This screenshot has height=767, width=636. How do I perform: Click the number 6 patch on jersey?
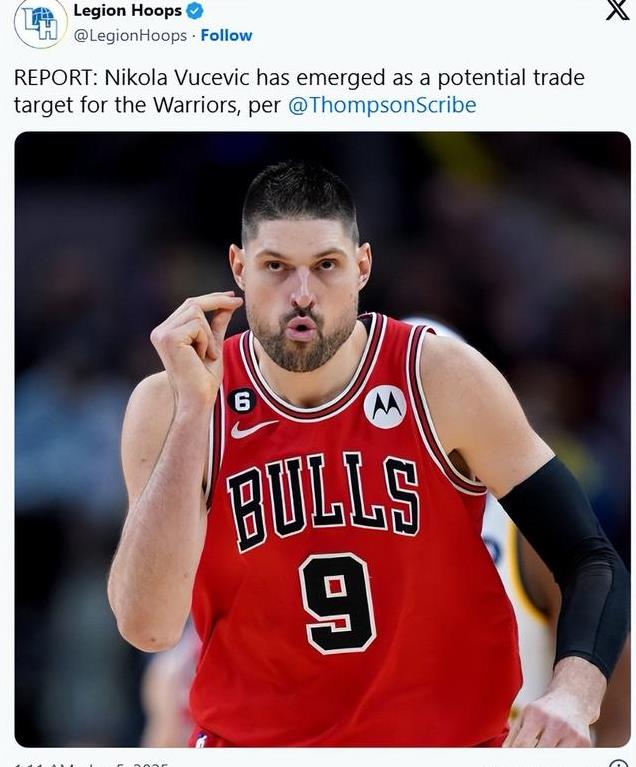coord(242,402)
